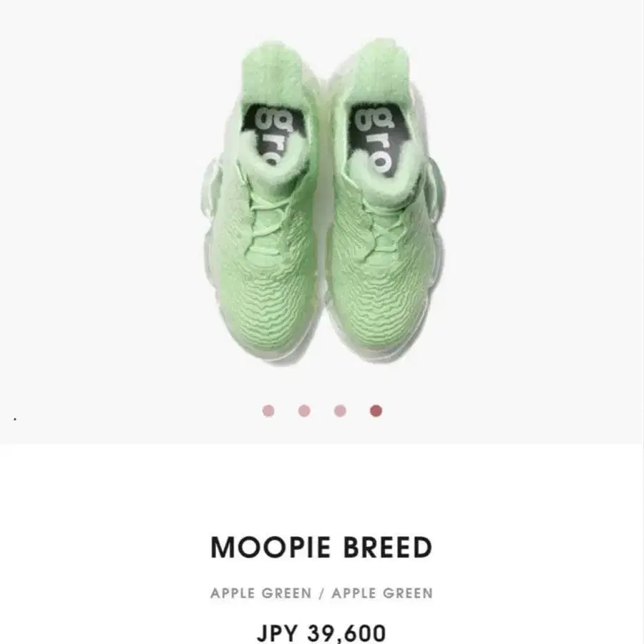Click the left shoe insole logo
This screenshot has height=644, width=644.
tap(273, 134)
